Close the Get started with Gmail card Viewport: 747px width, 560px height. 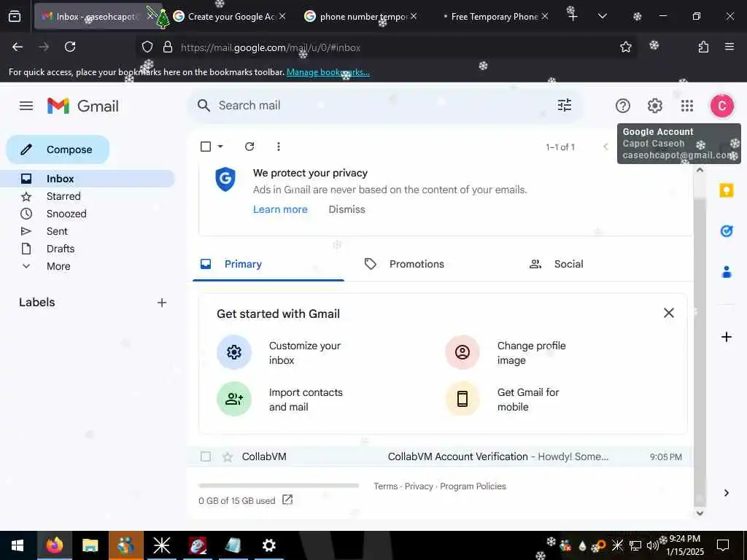coord(668,313)
